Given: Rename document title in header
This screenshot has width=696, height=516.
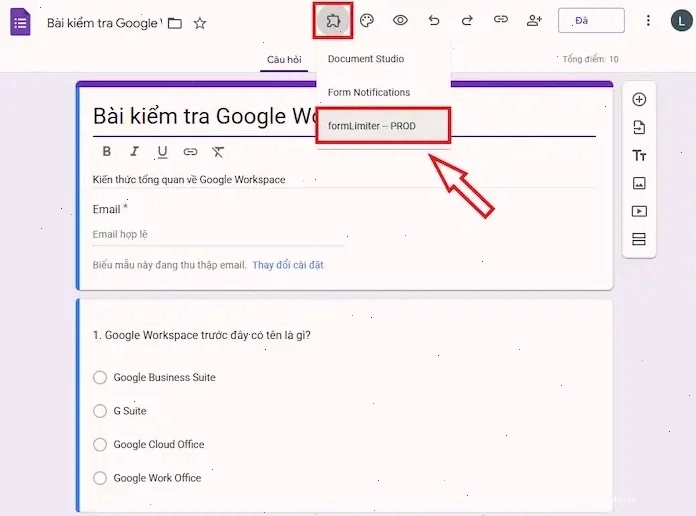Looking at the screenshot, I should click(105, 23).
